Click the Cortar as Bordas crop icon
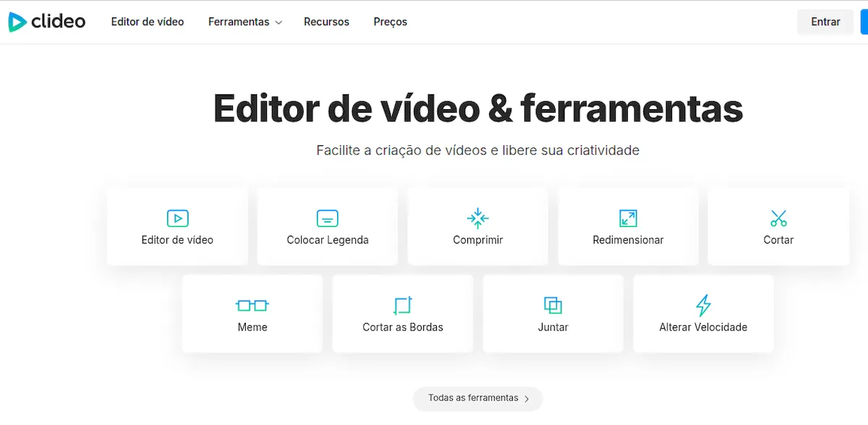This screenshot has width=868, height=425. click(x=403, y=305)
